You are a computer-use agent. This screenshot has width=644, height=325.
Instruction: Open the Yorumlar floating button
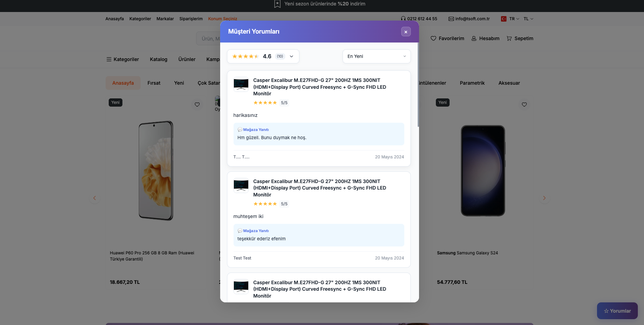coord(617,311)
